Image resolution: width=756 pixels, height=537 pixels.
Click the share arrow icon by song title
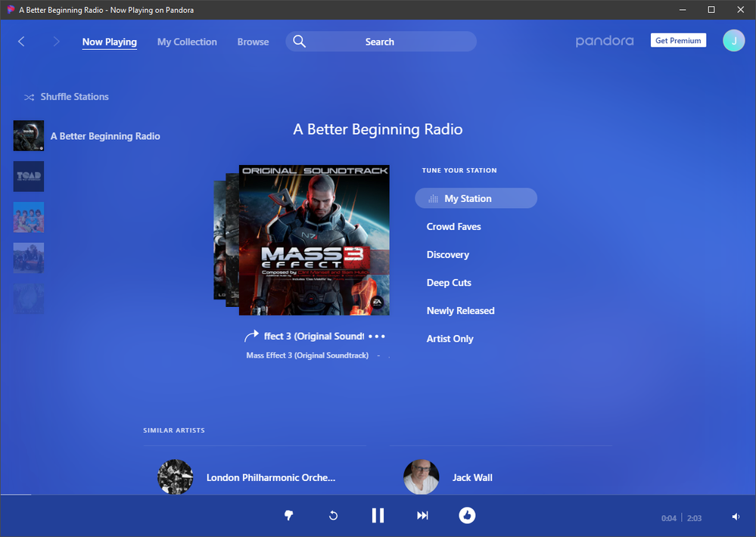click(251, 337)
